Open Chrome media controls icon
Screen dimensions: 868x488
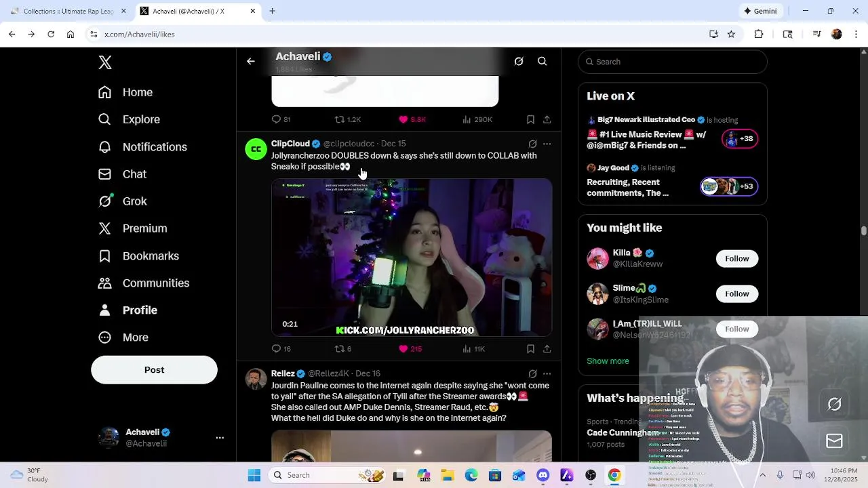coord(817,34)
